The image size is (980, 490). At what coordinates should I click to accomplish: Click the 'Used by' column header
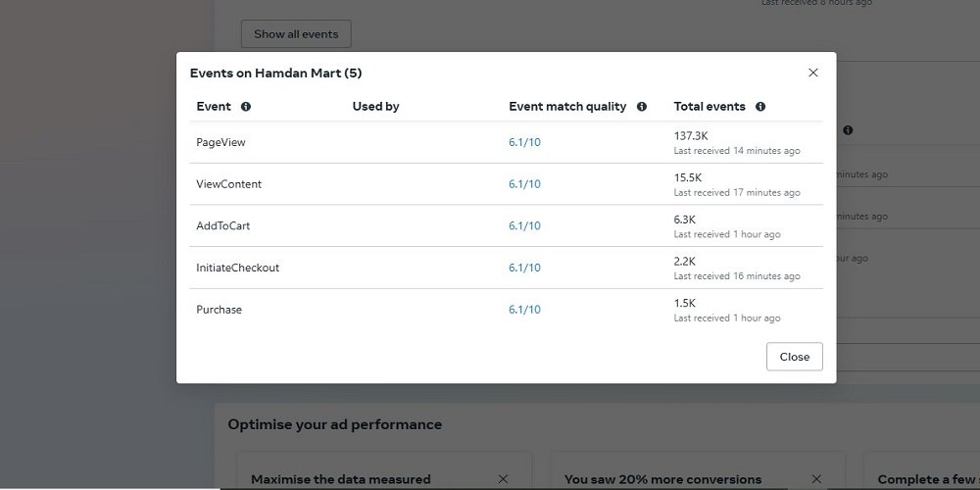[x=375, y=107]
